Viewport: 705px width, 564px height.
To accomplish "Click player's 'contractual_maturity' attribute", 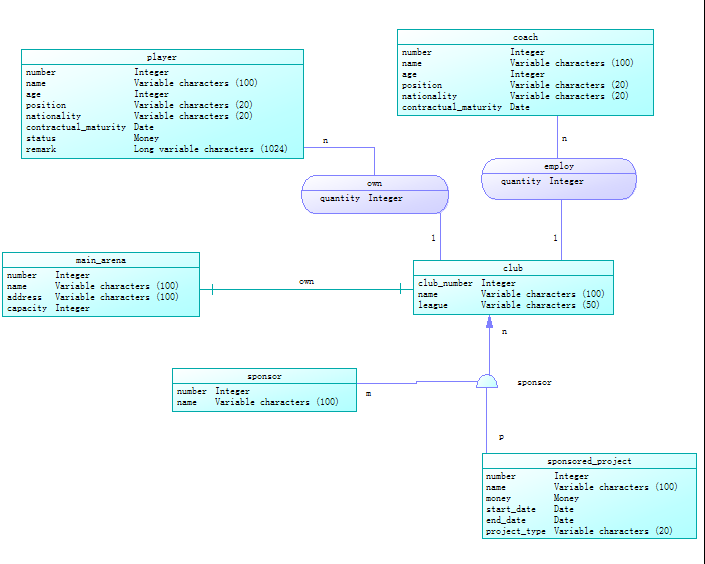I will coord(76,127).
